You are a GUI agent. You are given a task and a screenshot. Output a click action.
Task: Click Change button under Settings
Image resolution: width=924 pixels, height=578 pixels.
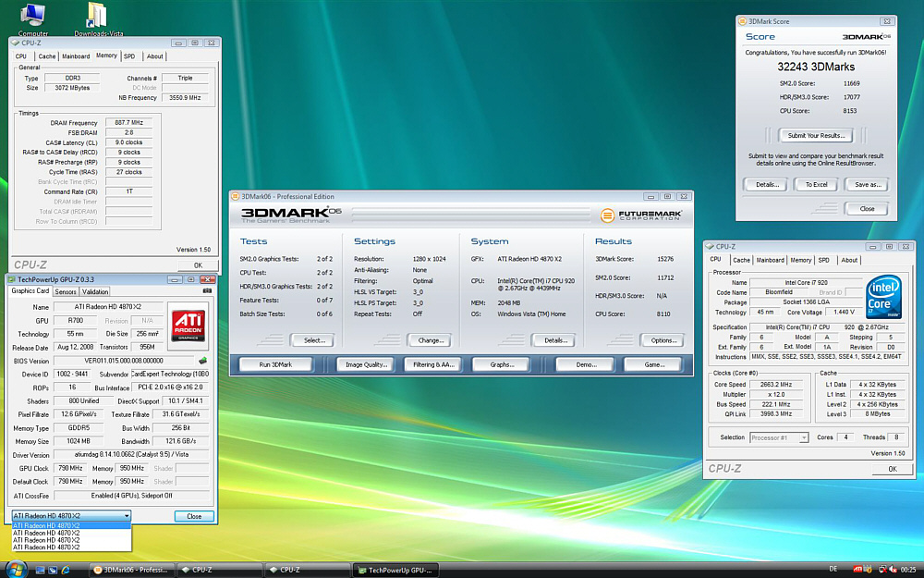click(x=431, y=340)
